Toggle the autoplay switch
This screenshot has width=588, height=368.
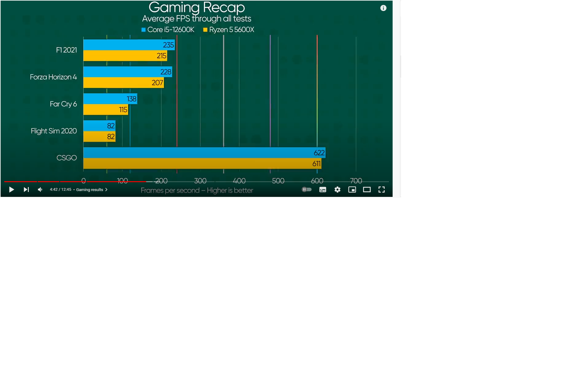[x=307, y=190]
